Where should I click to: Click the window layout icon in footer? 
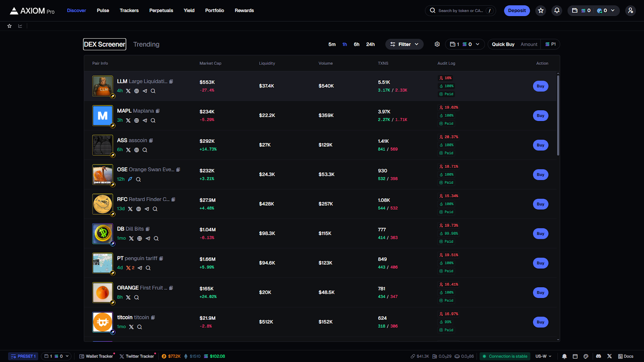(x=575, y=356)
